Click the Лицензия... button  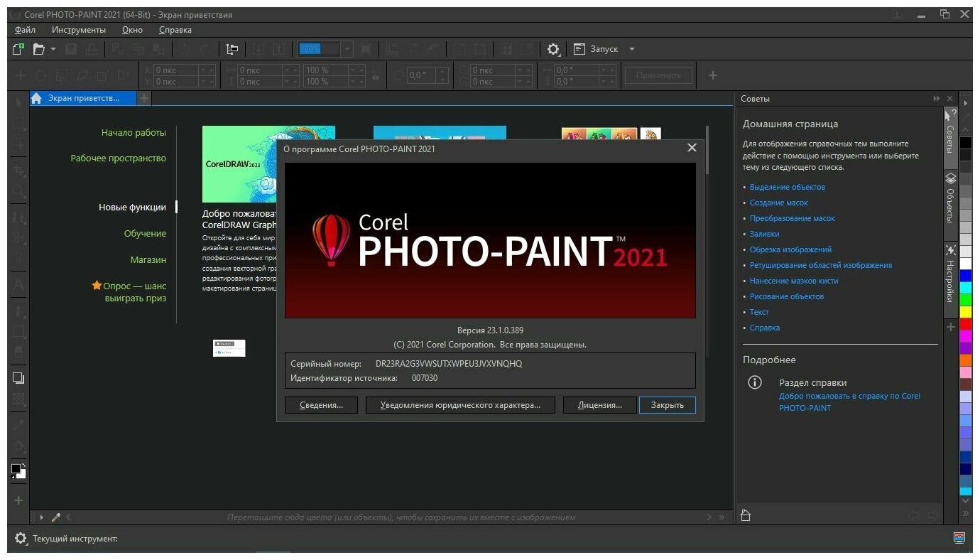(x=600, y=405)
